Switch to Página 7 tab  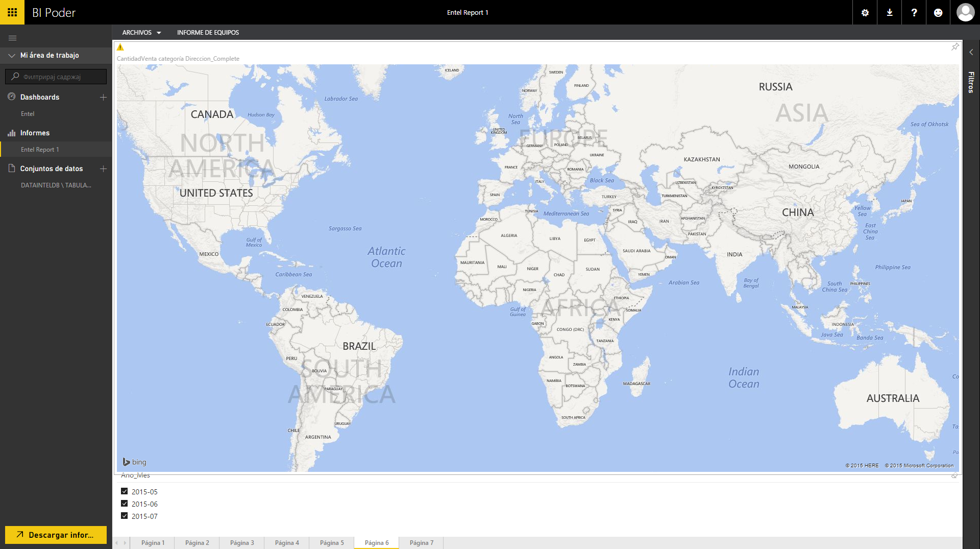coord(422,543)
